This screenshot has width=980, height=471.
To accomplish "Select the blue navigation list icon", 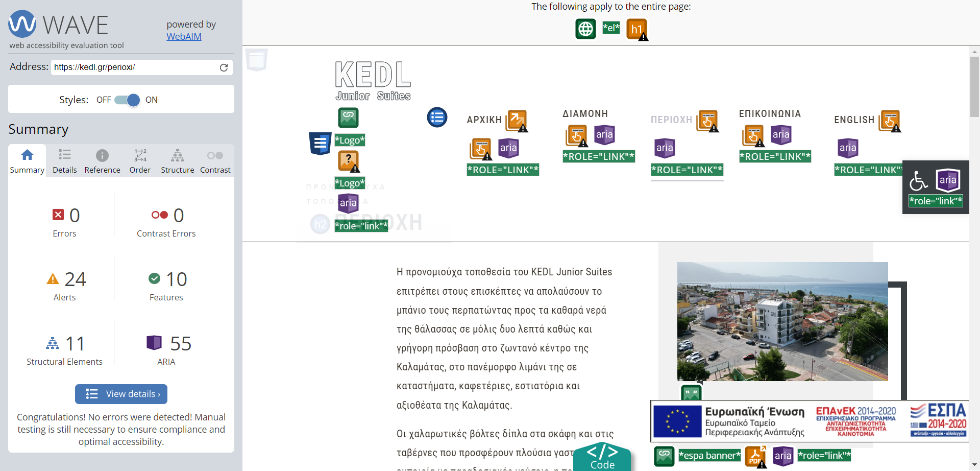I will (437, 117).
